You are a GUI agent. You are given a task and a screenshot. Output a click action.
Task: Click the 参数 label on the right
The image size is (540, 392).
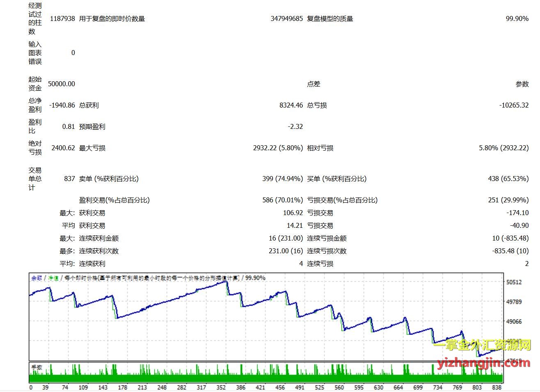coord(522,84)
